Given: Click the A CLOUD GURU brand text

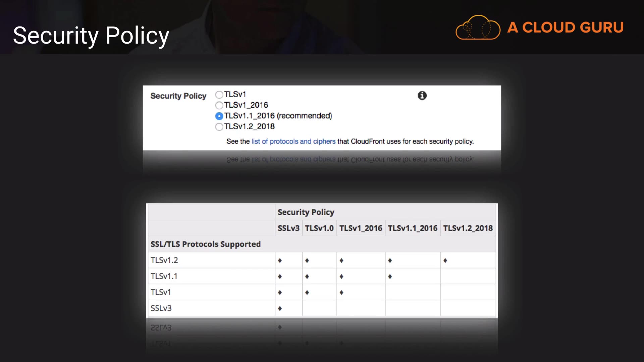Looking at the screenshot, I should pos(565,27).
